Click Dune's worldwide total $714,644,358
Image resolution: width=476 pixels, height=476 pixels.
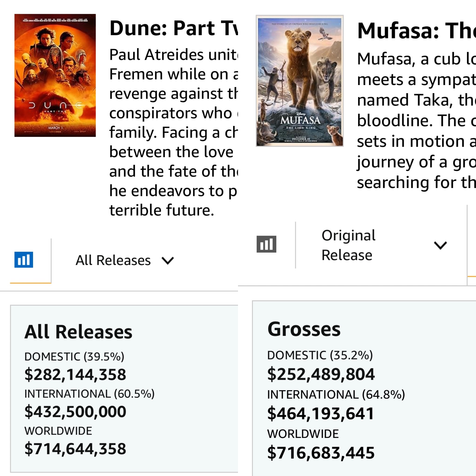pyautogui.click(x=75, y=449)
